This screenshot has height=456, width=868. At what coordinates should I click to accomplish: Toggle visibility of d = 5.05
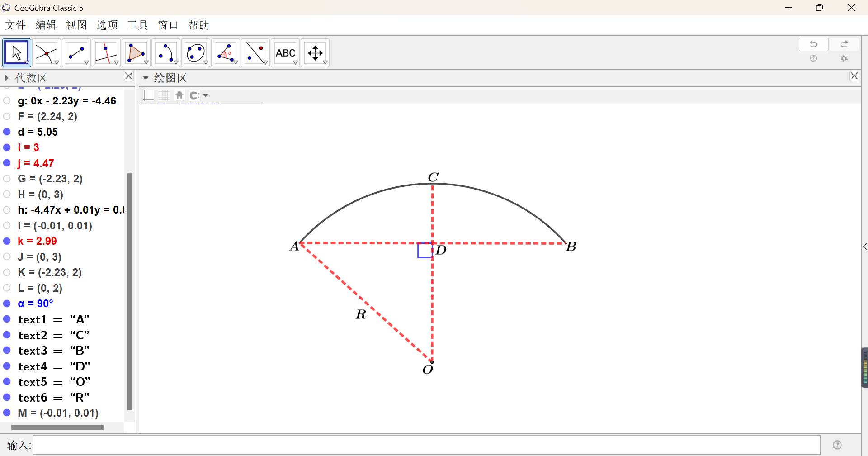pos(7,132)
